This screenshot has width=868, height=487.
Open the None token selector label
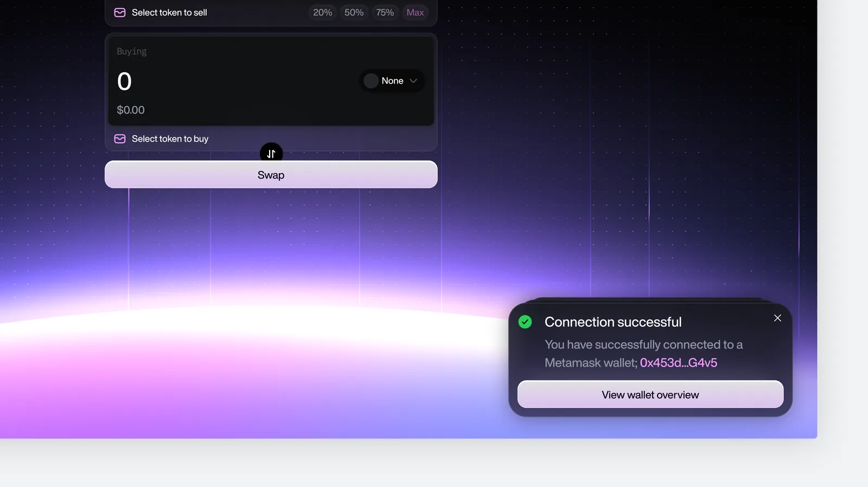[x=392, y=81]
